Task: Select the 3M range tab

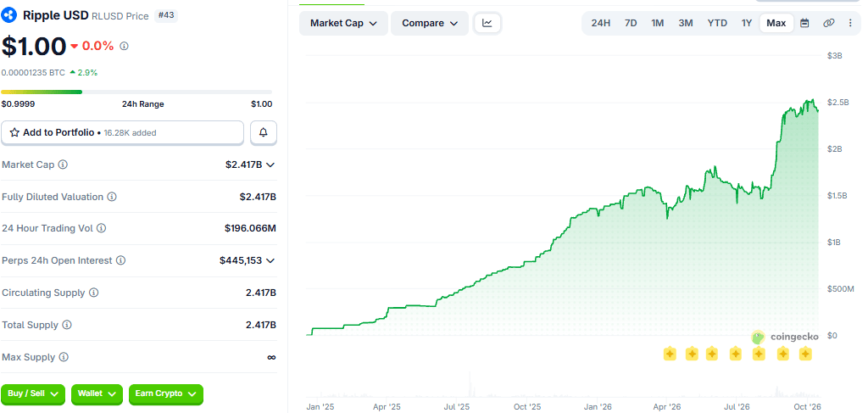Action: pyautogui.click(x=686, y=23)
